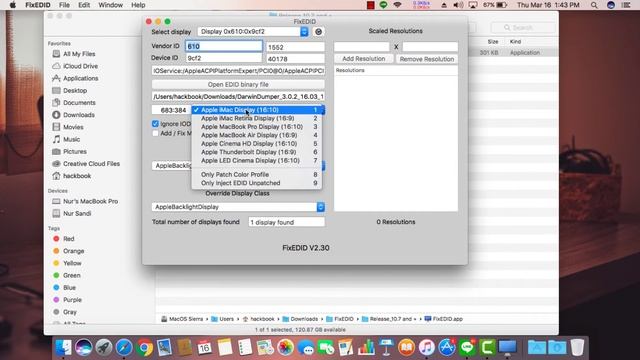Open Calendar icon showing 16 in Dock
This screenshot has width=640, height=360.
click(204, 348)
